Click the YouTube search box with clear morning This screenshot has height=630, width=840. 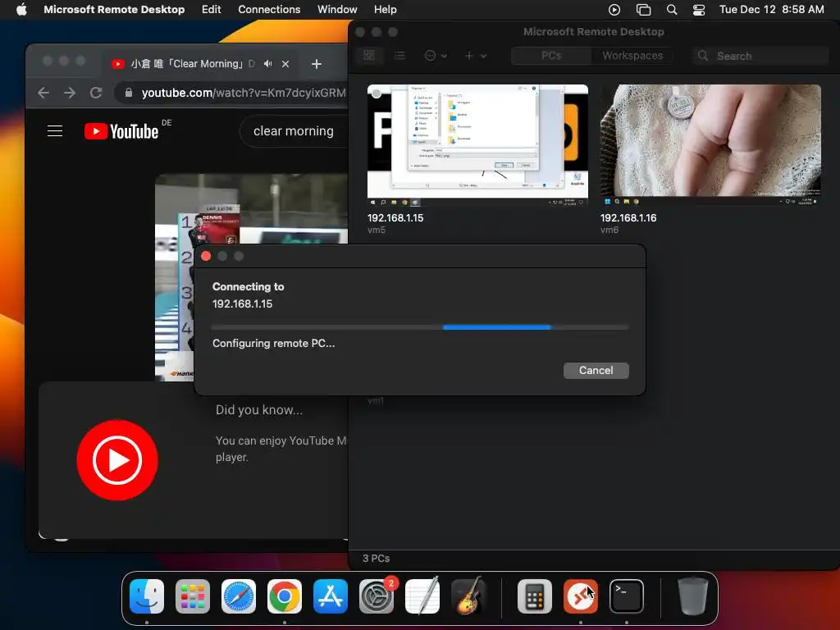pos(294,131)
